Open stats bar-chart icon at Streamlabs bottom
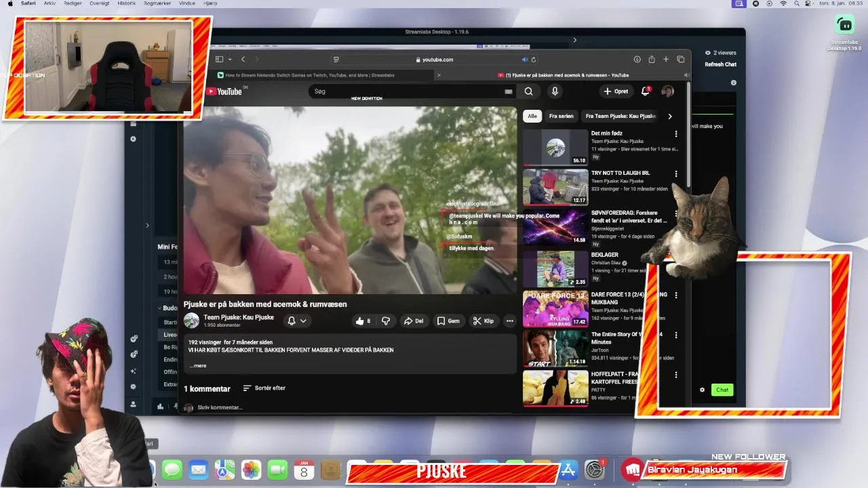Viewport: 868px width, 488px height. (160, 407)
